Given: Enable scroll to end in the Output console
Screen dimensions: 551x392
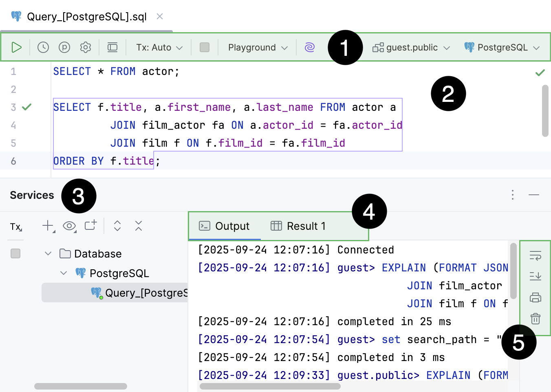Looking at the screenshot, I should click(535, 275).
